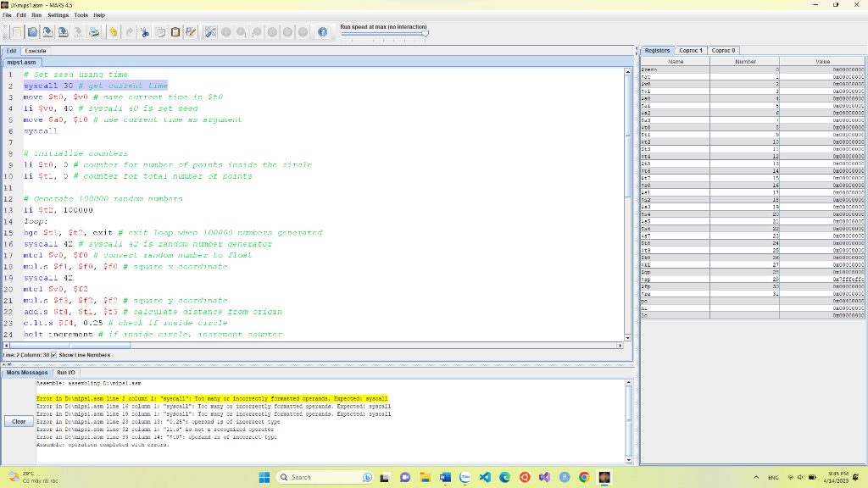Create a new file with toolbar icon
Image resolution: width=868 pixels, height=488 pixels.
point(17,32)
